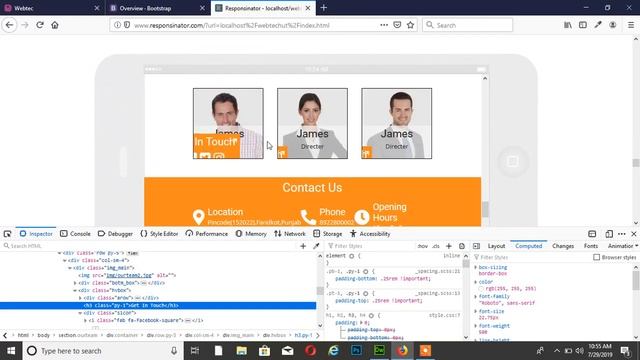Image resolution: width=640 pixels, height=360 pixels.
Task: Select an iframe as target document icon
Action: 592,234
